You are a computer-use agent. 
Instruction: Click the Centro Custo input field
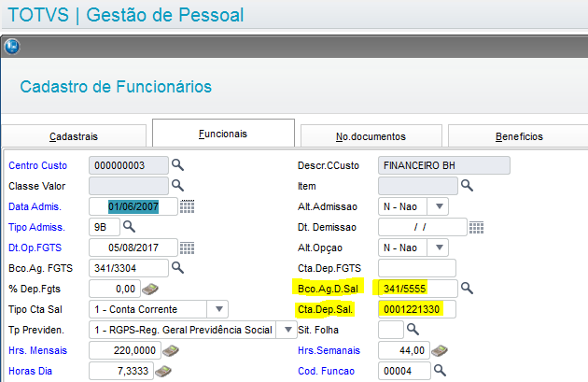[129, 165]
